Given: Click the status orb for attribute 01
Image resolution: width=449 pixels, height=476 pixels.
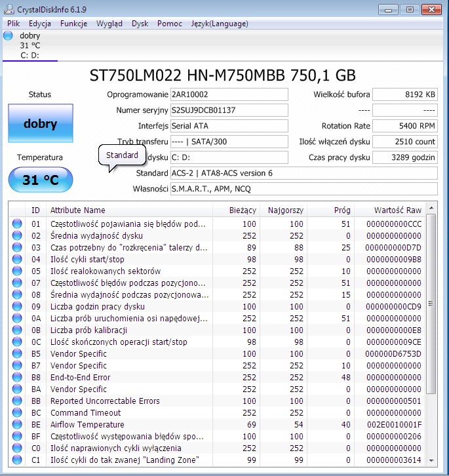Looking at the screenshot, I should coord(17,224).
